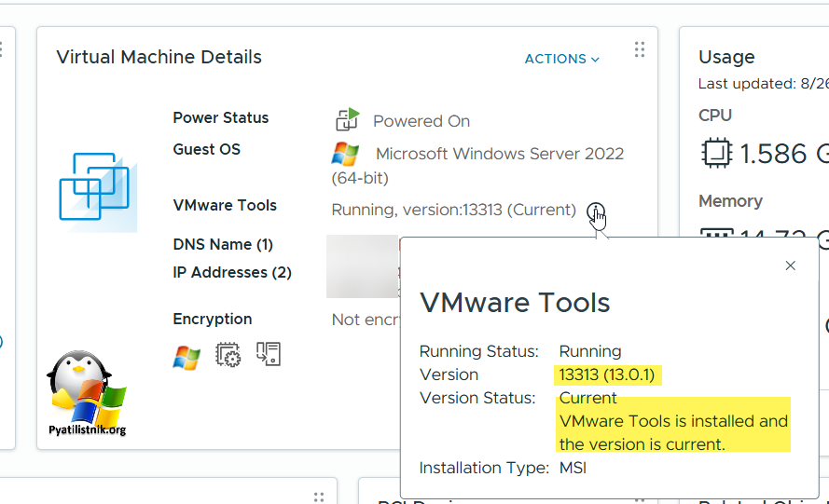
Task: Click the Windows logo beside Guest OS
Action: [x=345, y=154]
